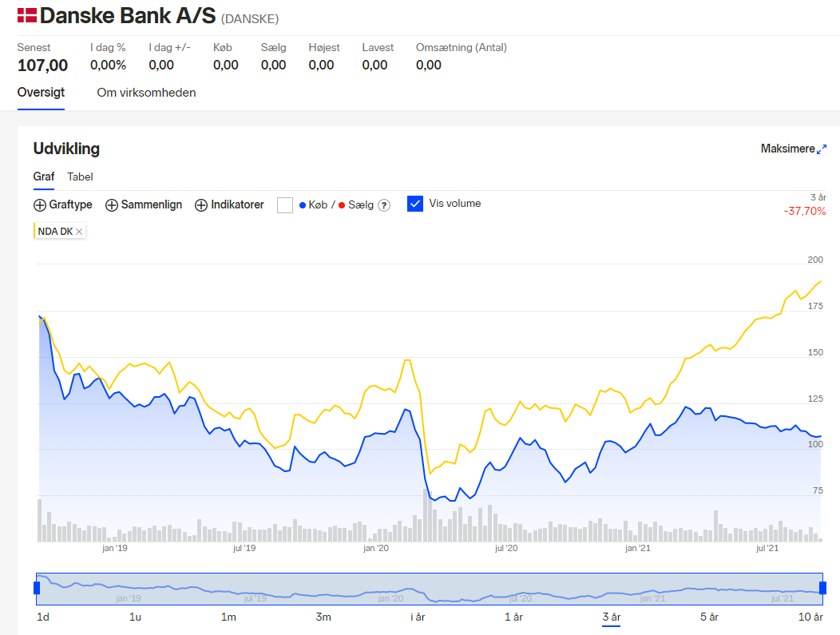Remove the NDA DK comparison tag
The width and height of the screenshot is (840, 635).
[79, 232]
